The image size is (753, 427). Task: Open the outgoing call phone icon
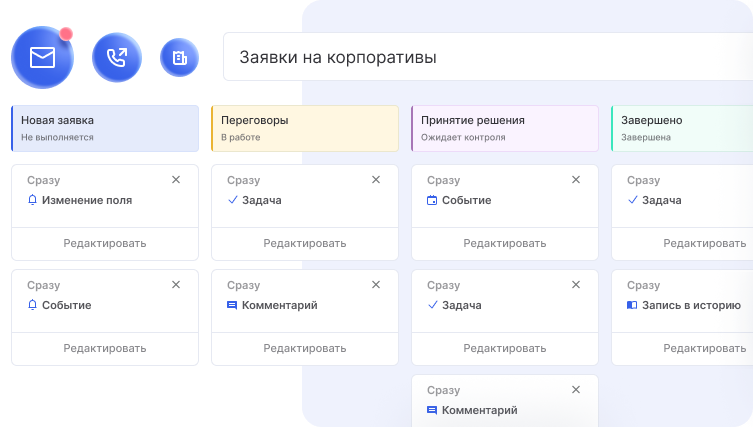(117, 58)
